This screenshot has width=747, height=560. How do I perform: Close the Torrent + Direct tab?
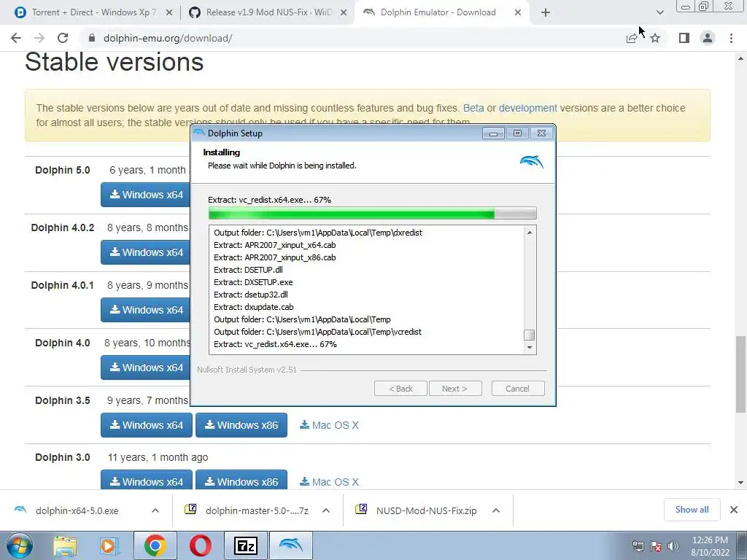(169, 12)
